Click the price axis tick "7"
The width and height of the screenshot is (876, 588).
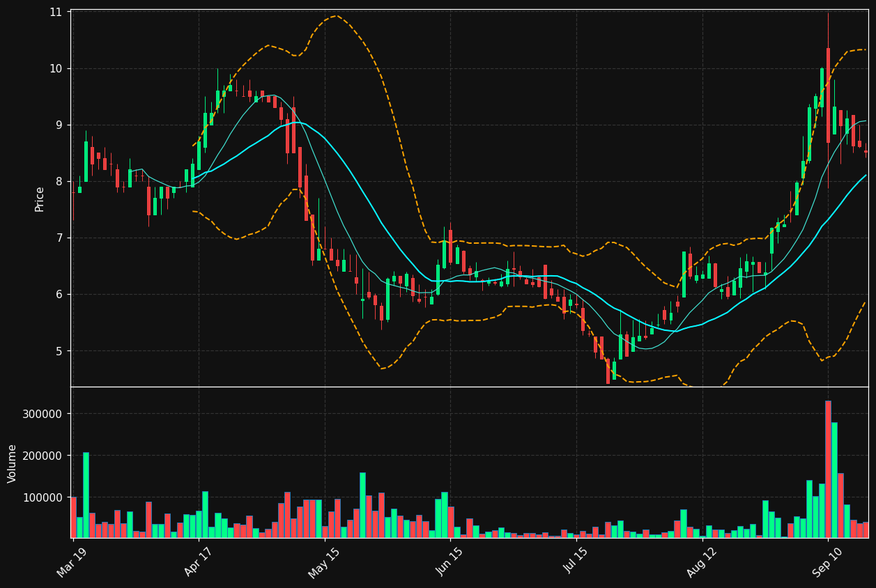click(59, 238)
